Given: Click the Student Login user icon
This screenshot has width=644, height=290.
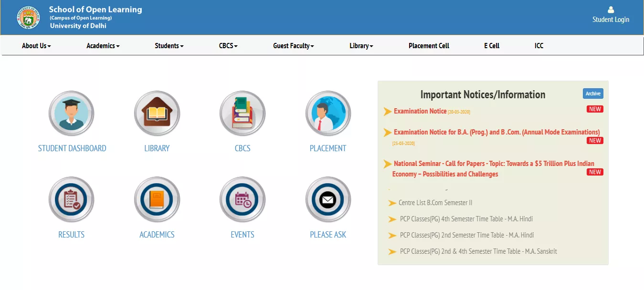Looking at the screenshot, I should pos(611,10).
